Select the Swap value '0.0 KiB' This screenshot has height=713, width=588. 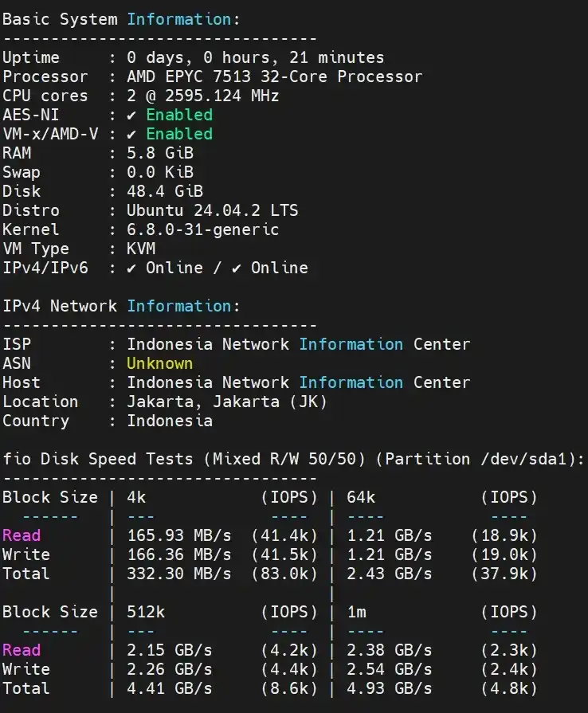click(x=160, y=172)
